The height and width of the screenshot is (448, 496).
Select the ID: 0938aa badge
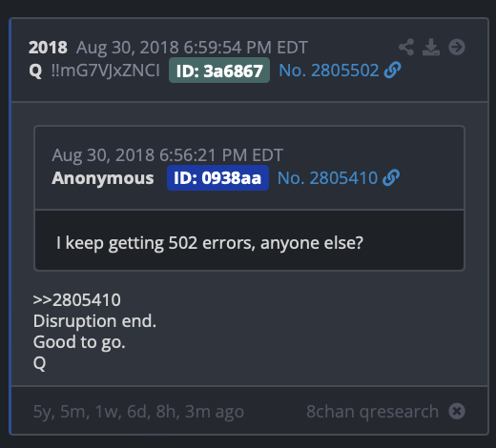(217, 178)
